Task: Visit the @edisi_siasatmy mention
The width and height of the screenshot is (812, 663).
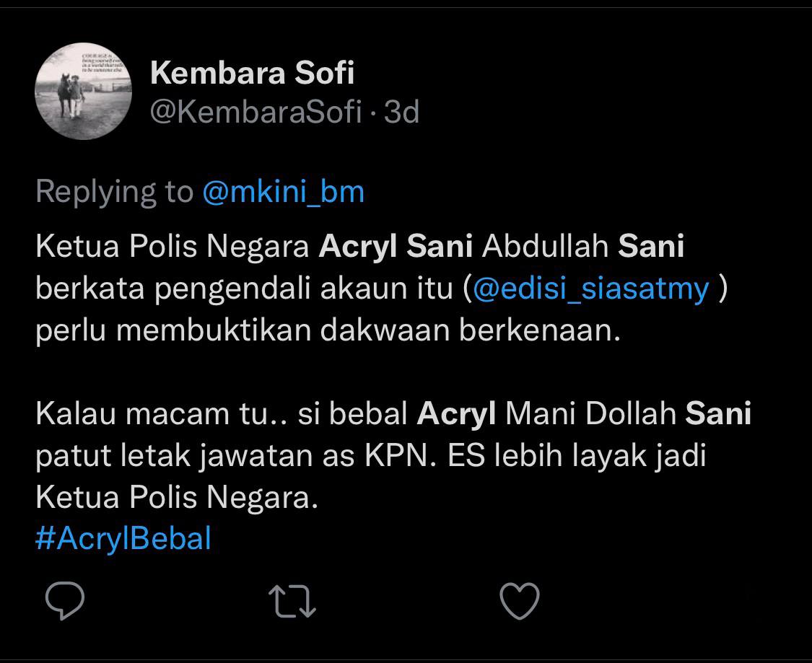Action: coord(591,289)
